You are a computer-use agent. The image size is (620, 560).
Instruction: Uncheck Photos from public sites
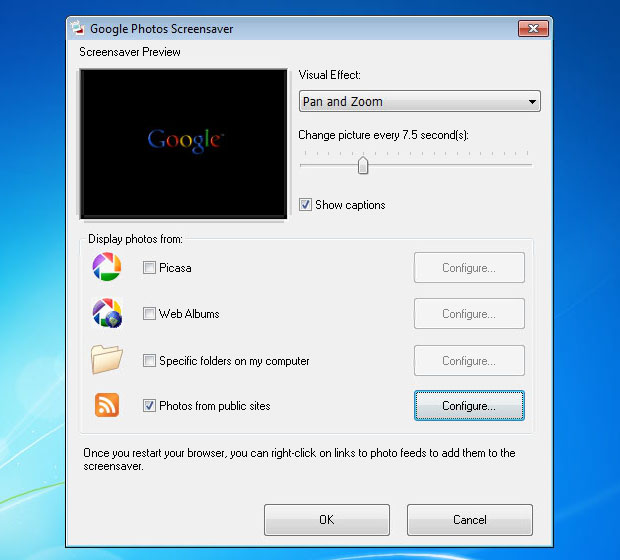tap(149, 406)
